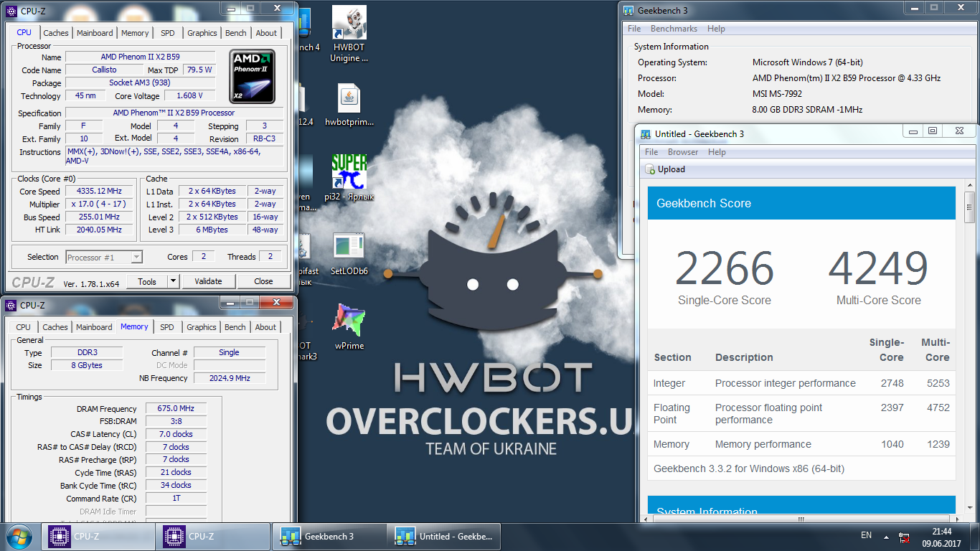Click Floating Point single-core value 2397

pyautogui.click(x=892, y=408)
